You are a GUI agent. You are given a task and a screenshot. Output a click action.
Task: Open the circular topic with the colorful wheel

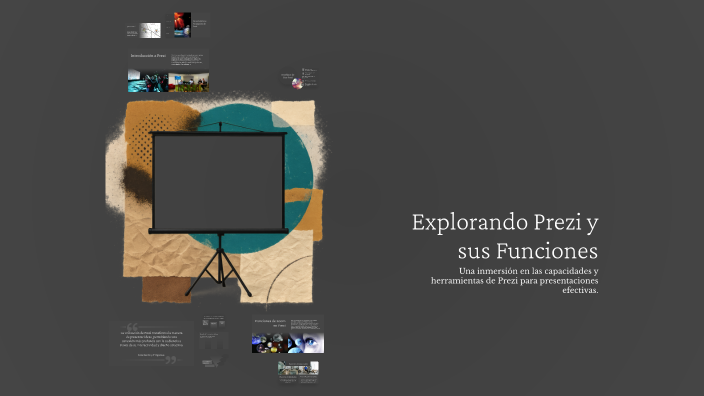click(x=298, y=83)
